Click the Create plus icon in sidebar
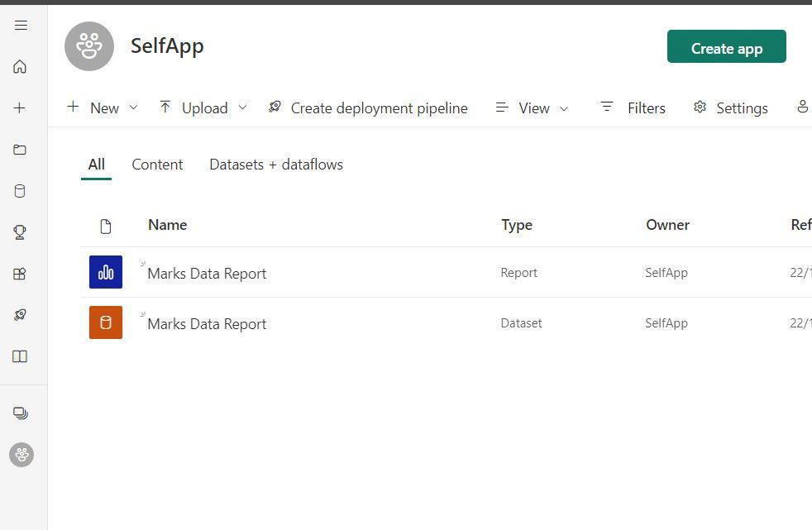 point(21,108)
